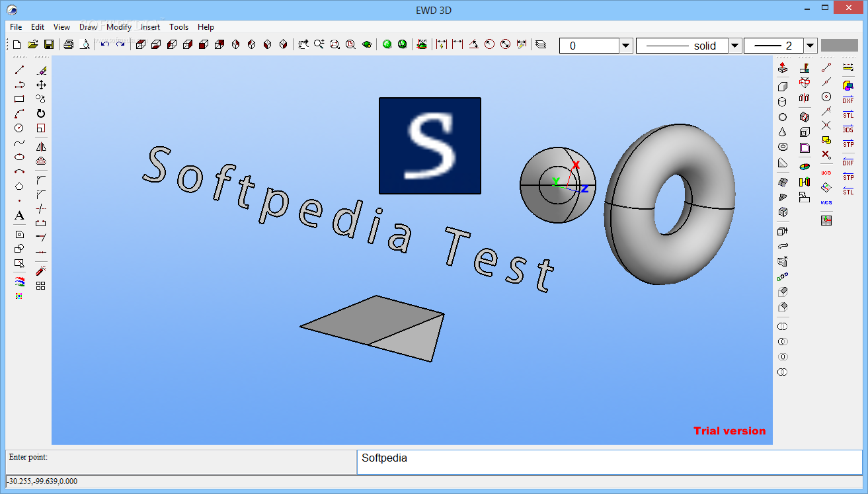
Task: Switch to WCS world coordinates
Action: click(x=826, y=202)
